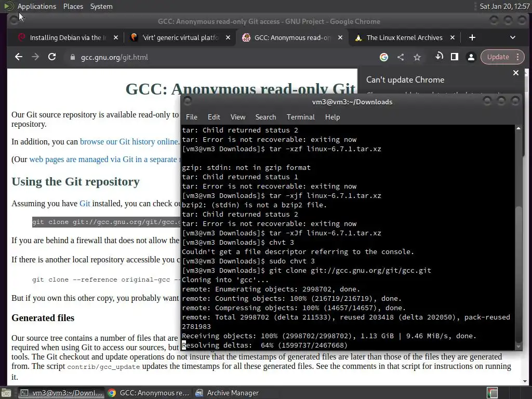Close the 'virt generic virtual platform' tab
The height and width of the screenshot is (399, 532).
click(228, 37)
